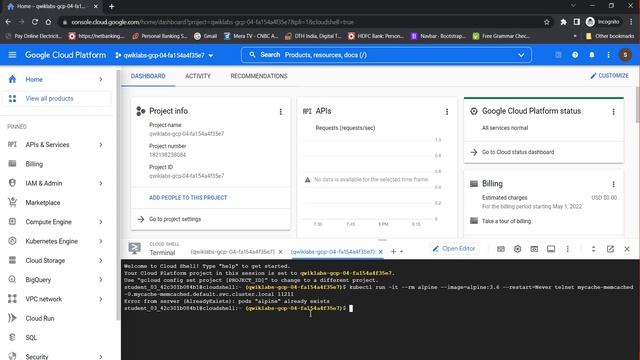Click Add People To This Project
The height and width of the screenshot is (360, 640).
coord(188,198)
